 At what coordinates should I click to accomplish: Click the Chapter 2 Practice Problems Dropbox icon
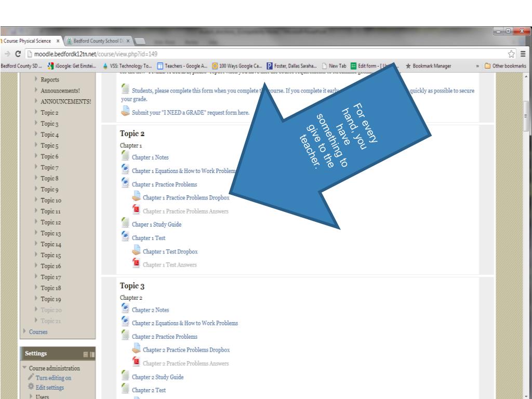coord(137,349)
